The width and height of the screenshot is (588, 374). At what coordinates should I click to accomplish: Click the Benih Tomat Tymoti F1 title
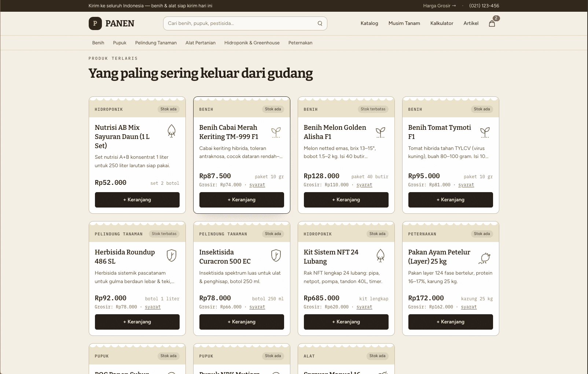(440, 132)
